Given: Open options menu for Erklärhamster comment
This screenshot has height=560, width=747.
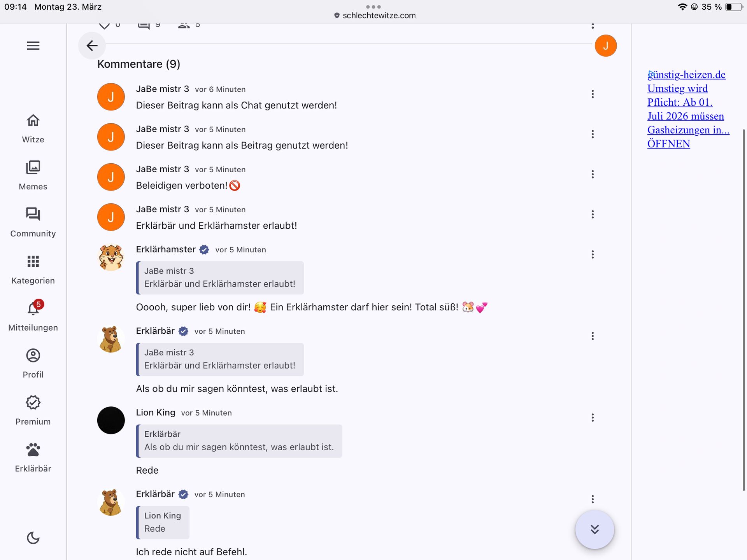Looking at the screenshot, I should tap(593, 254).
